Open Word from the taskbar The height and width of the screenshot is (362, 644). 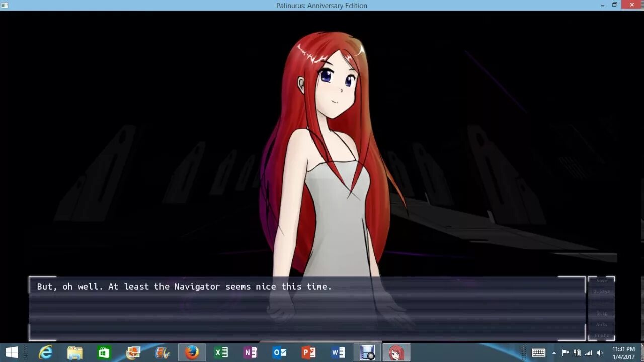pos(338,353)
